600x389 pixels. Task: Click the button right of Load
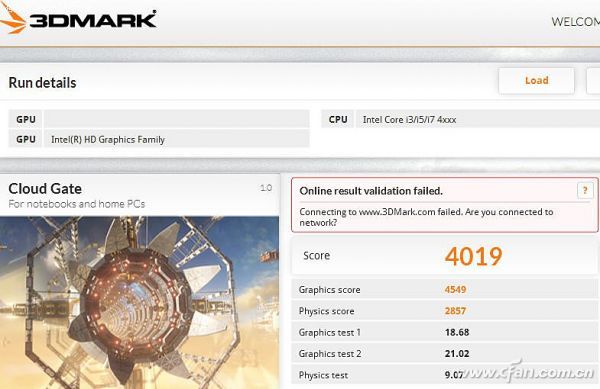pos(593,81)
